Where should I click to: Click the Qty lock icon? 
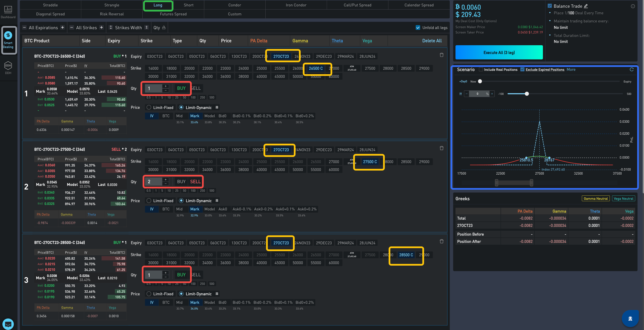(164, 27)
